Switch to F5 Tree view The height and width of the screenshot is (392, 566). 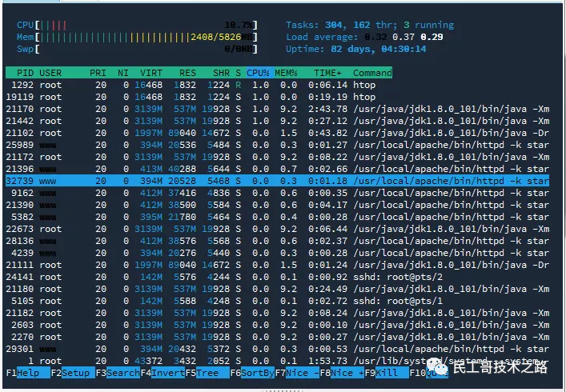207,373
